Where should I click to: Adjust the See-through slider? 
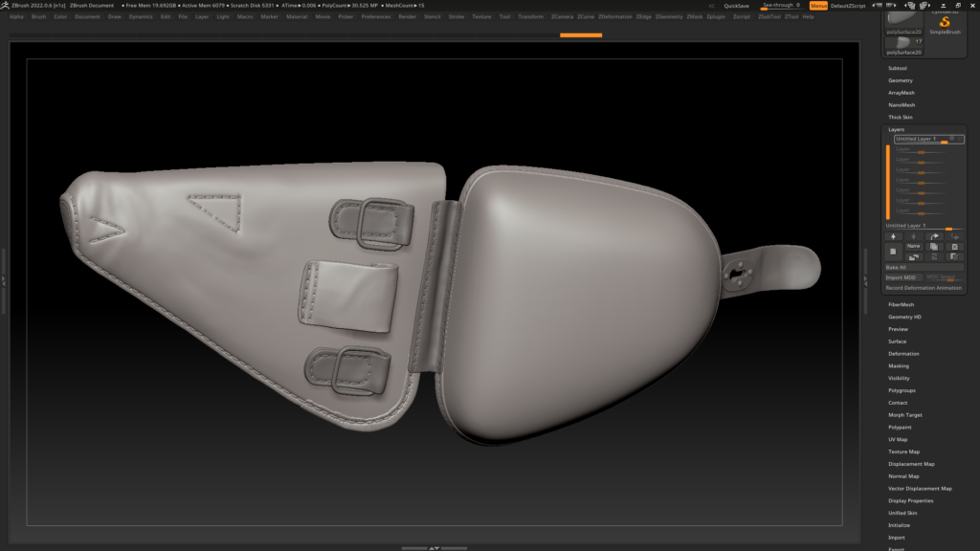pos(782,6)
